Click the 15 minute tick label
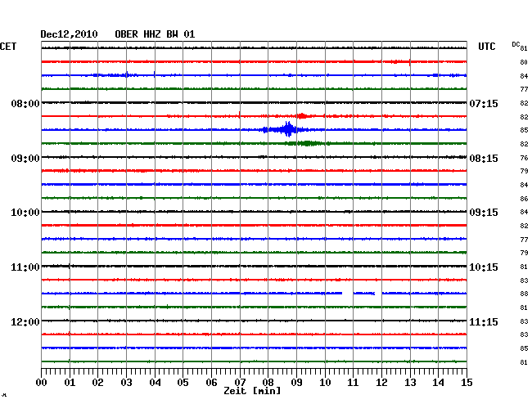Viewport: 532px width, 404px height. [467, 382]
